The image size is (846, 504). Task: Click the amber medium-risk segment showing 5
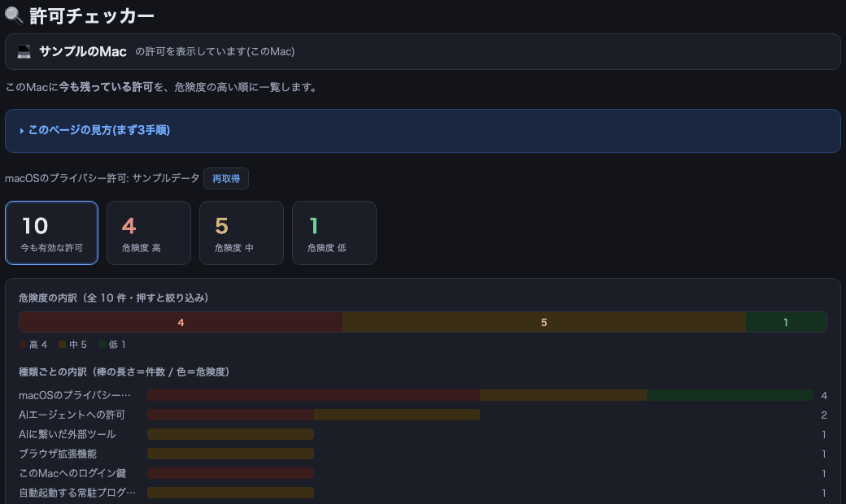pyautogui.click(x=544, y=323)
